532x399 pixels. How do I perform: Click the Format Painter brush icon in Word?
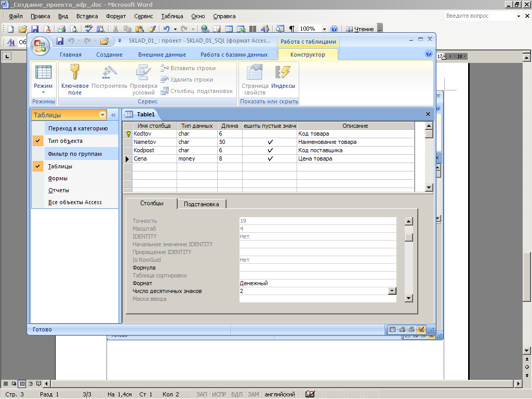pyautogui.click(x=152, y=29)
